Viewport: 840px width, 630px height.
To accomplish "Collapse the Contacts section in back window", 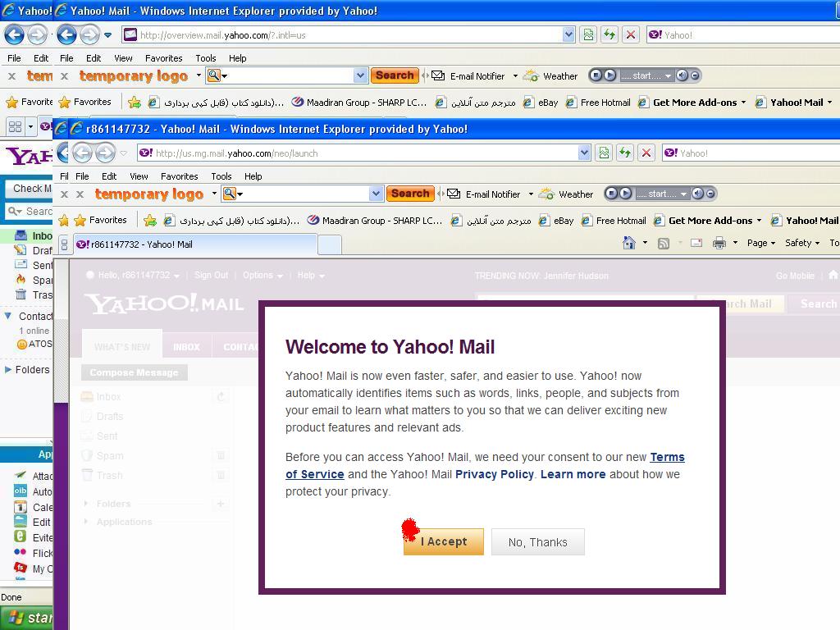I will point(8,316).
